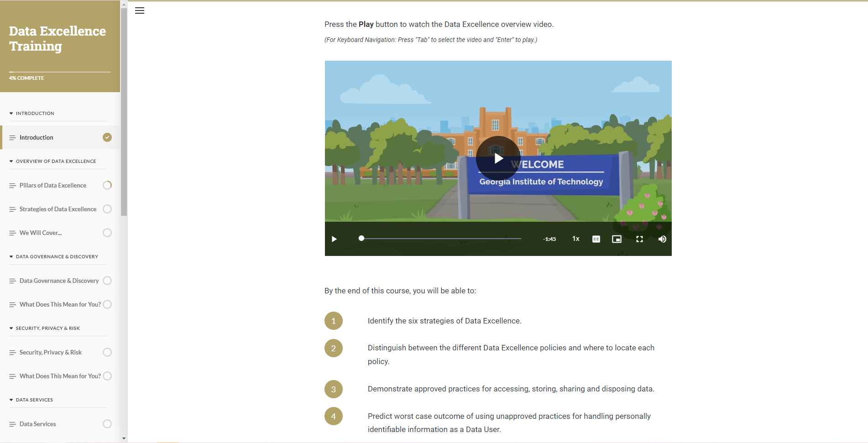Open What Does This Mean for You under Security
Viewport: 868px width, 443px height.
(x=61, y=376)
